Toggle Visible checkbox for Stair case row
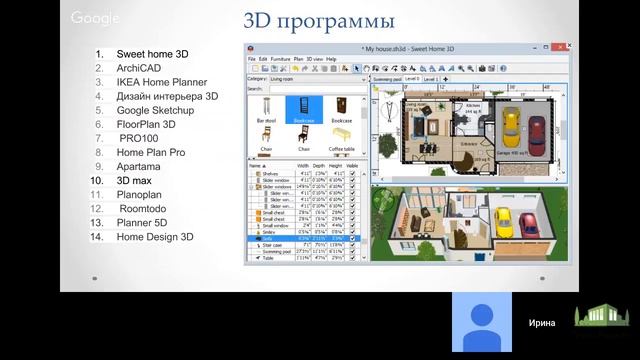The height and width of the screenshot is (360, 640). pyautogui.click(x=352, y=245)
